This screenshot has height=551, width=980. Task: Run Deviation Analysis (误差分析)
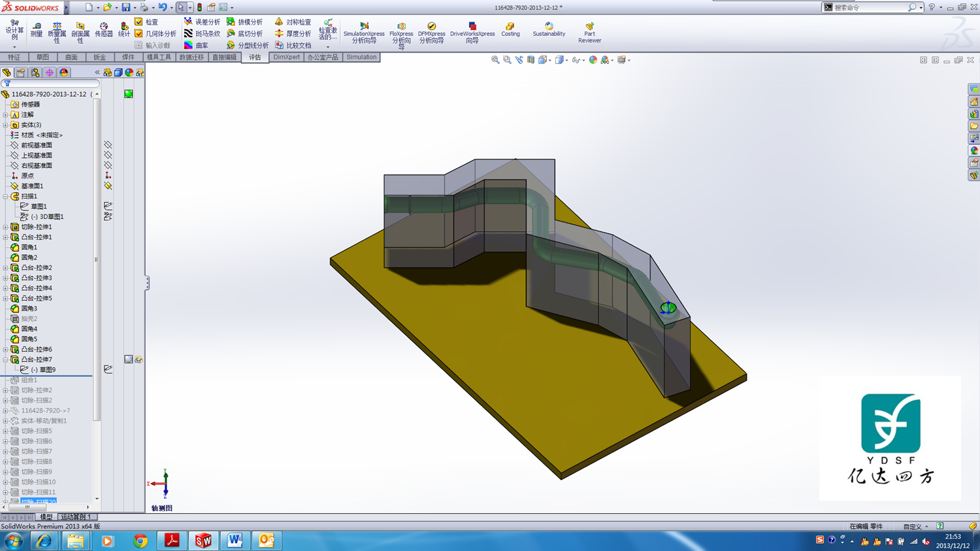tap(202, 22)
